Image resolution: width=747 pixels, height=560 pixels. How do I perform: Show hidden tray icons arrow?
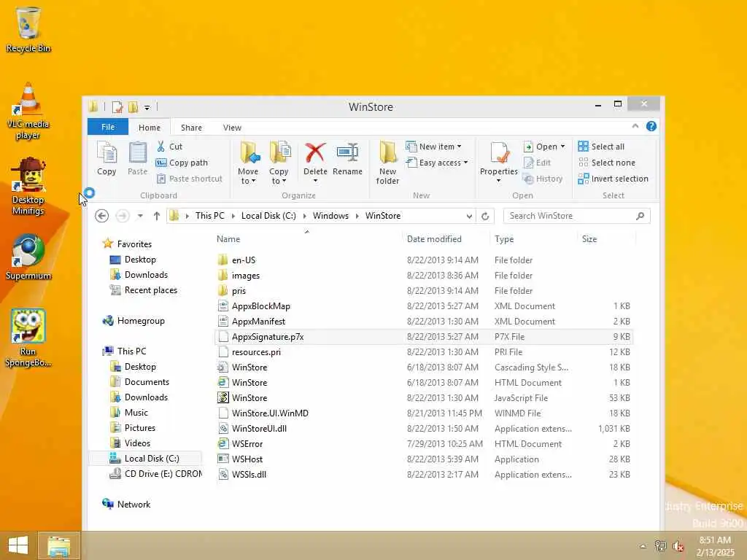643,546
